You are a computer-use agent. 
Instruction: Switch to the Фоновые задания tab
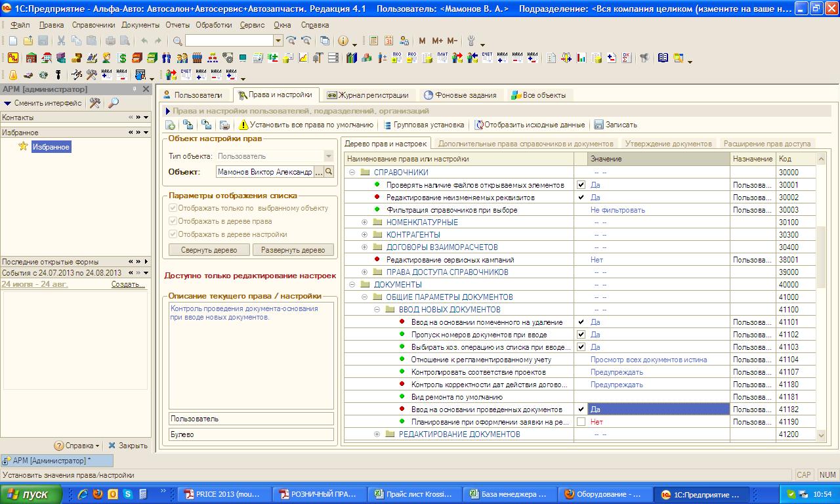(460, 95)
